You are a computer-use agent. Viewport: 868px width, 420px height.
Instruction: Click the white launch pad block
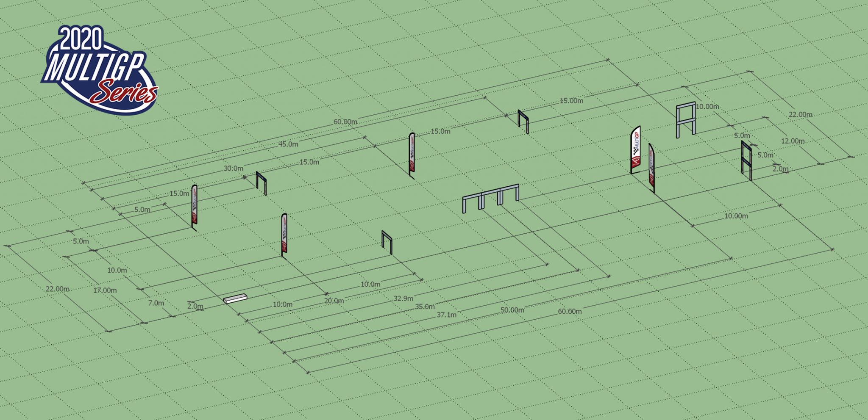coord(236,299)
